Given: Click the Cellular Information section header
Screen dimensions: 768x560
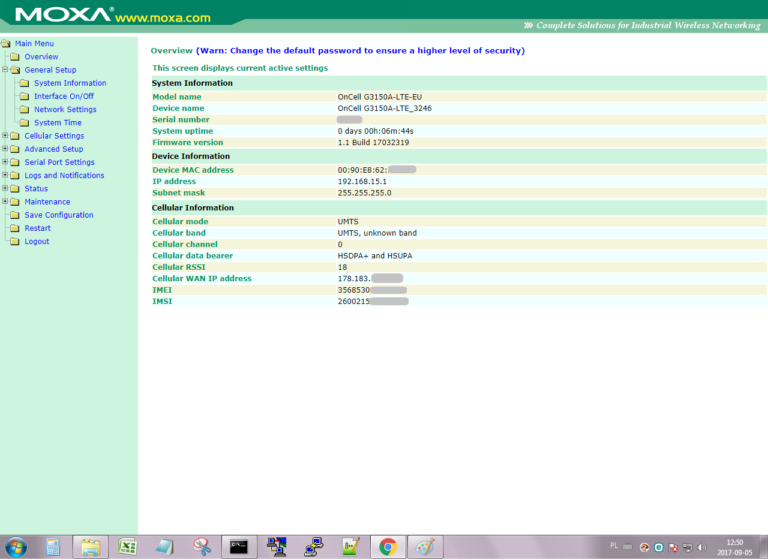Looking at the screenshot, I should tap(192, 208).
